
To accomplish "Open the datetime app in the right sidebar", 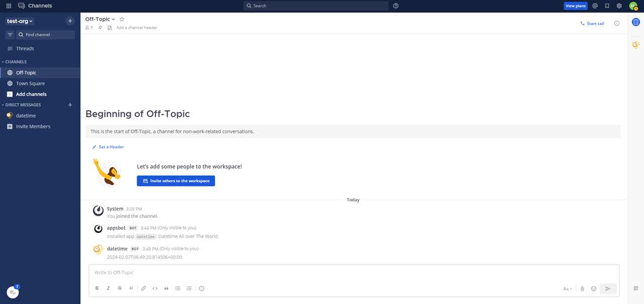I will point(635,44).
